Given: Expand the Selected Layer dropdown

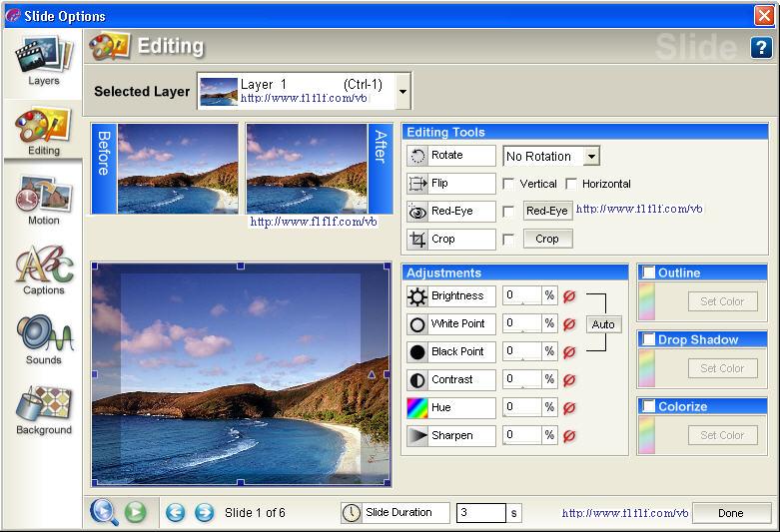Looking at the screenshot, I should pyautogui.click(x=402, y=92).
